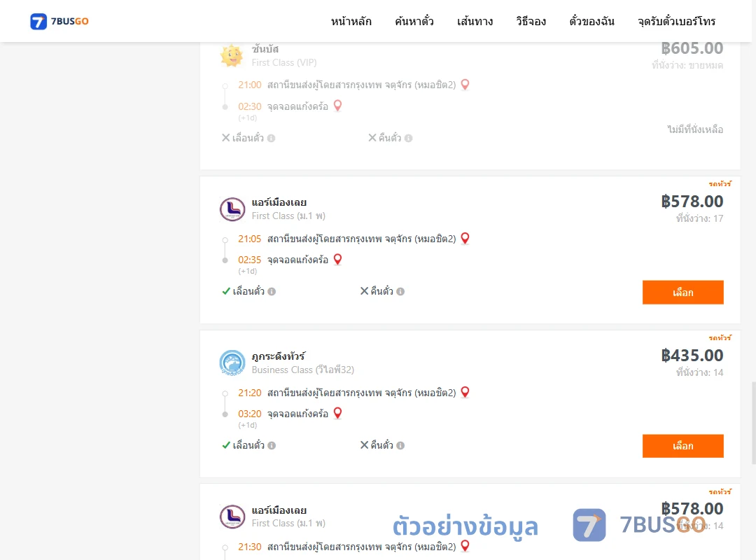This screenshot has width=756, height=560.
Task: Show คืนตั๋ว info icon on ซันบัส card
Action: pyautogui.click(x=408, y=138)
